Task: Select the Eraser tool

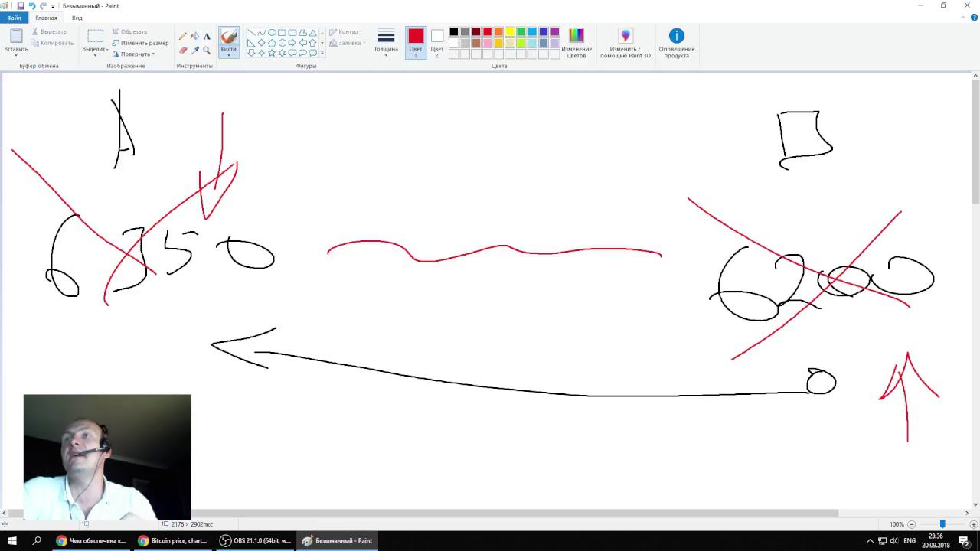Action: click(182, 51)
